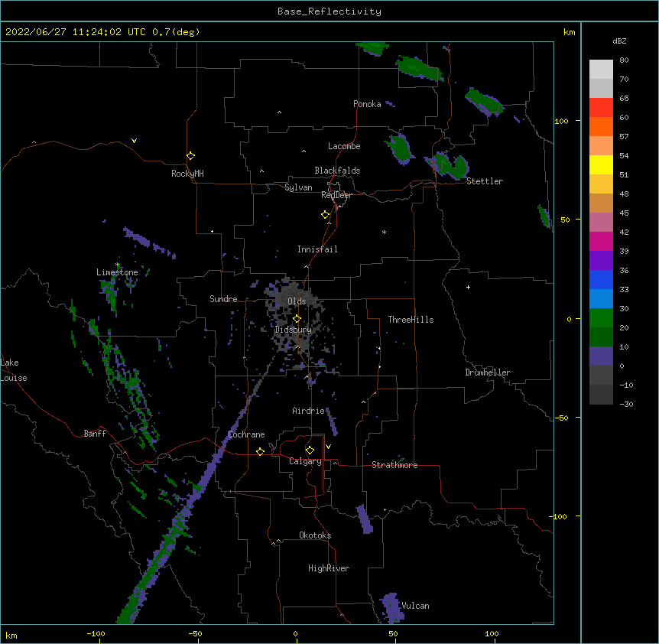The image size is (659, 644).
Task: Click the Banff label on the map
Action: click(x=95, y=434)
